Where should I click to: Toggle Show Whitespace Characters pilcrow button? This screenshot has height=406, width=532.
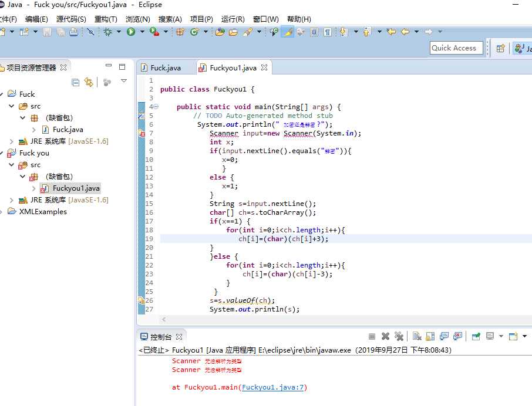click(328, 32)
